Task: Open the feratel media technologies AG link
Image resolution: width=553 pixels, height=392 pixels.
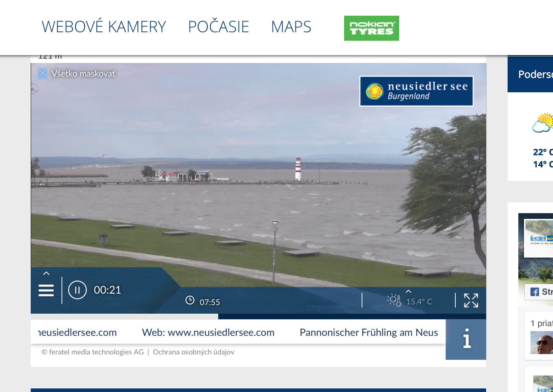Action: 93,352
